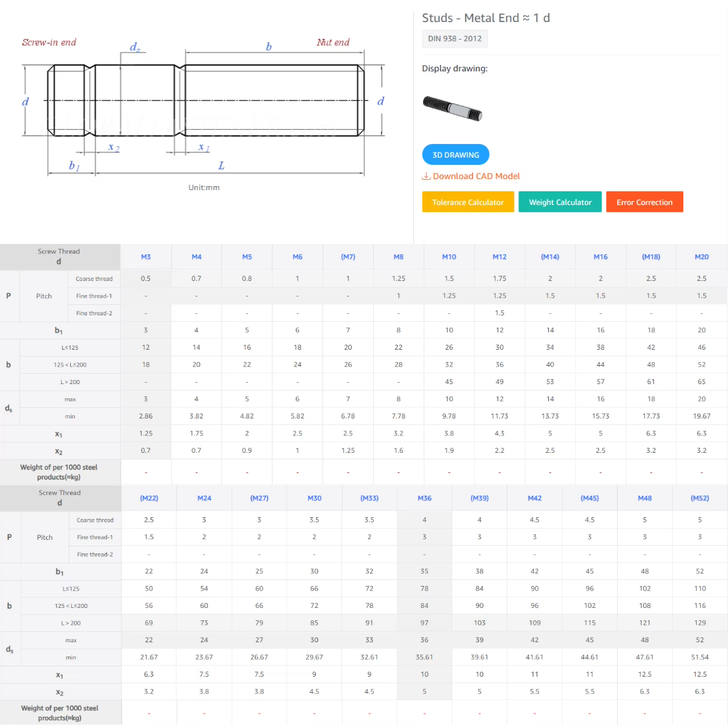Select the DIN 938 - 2012 tag

pyautogui.click(x=455, y=38)
